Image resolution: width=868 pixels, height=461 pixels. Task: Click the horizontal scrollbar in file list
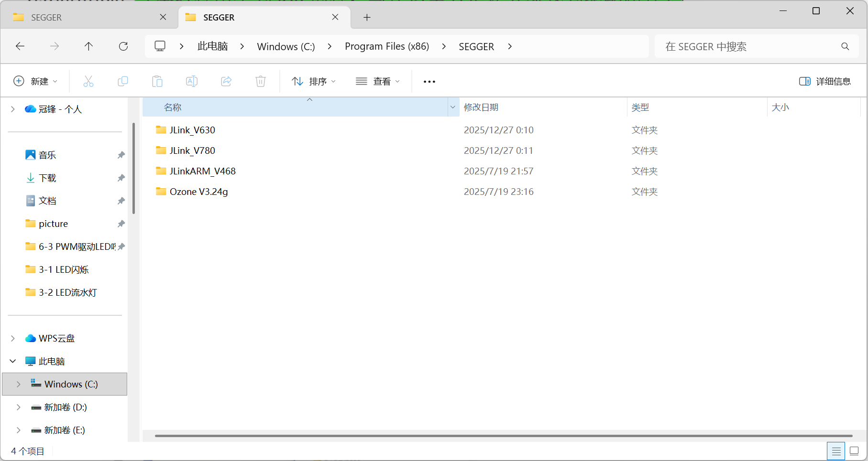pyautogui.click(x=504, y=436)
